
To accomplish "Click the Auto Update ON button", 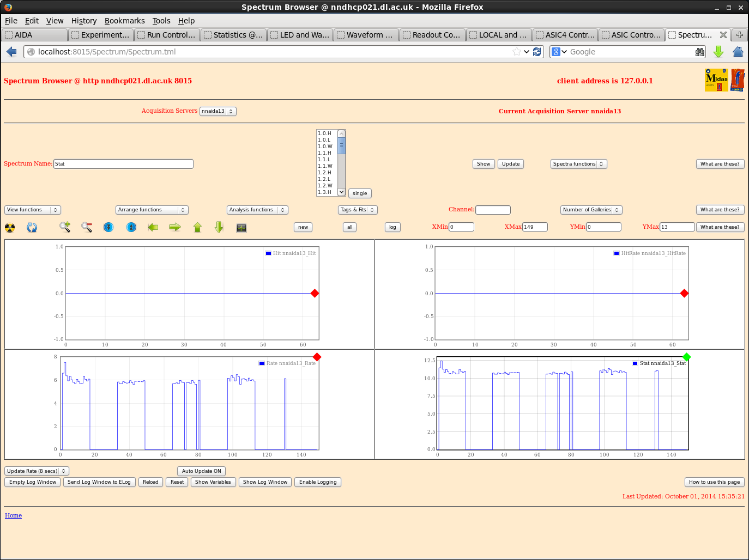I will click(x=202, y=471).
